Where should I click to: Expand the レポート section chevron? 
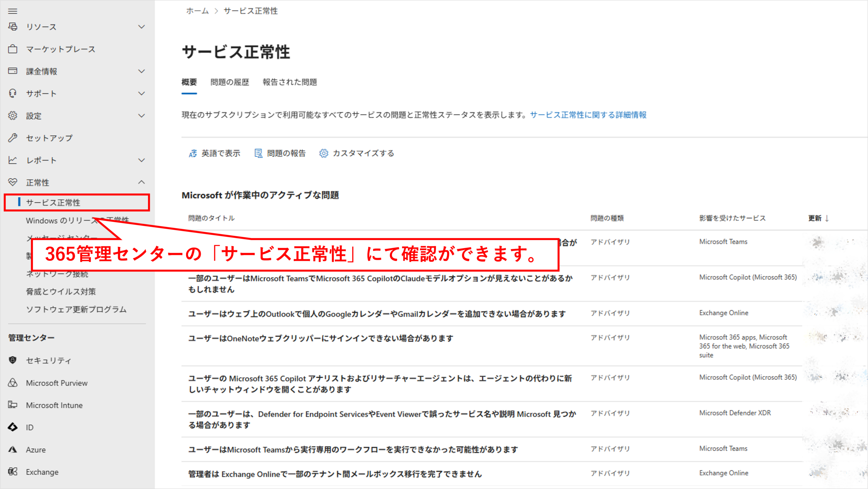point(142,160)
